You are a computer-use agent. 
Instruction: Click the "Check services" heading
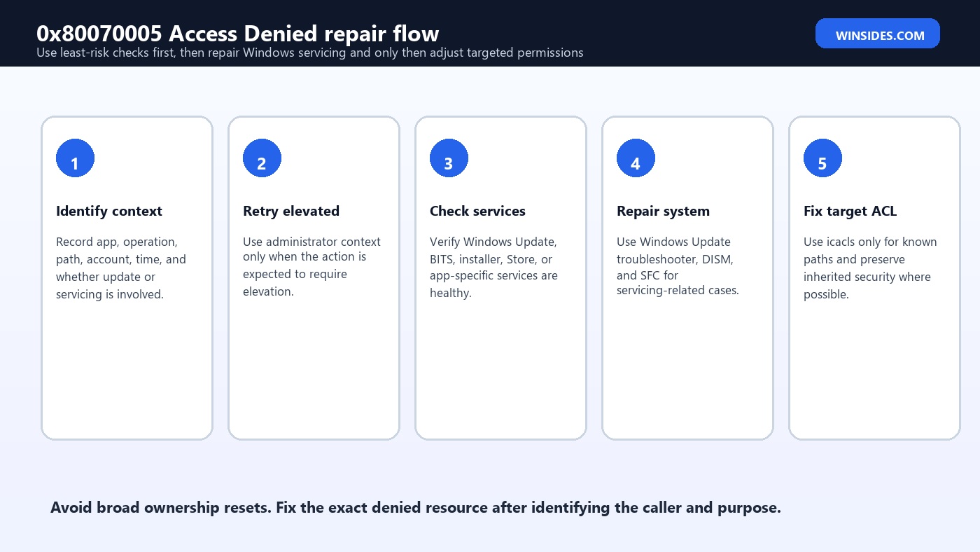click(x=477, y=211)
